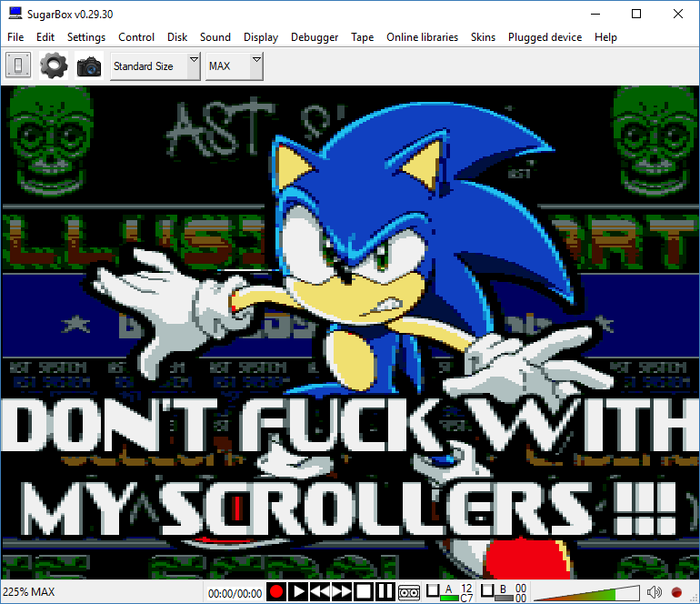Screen dimensions: 700x604
Task: Open the Control menu
Action: point(136,37)
